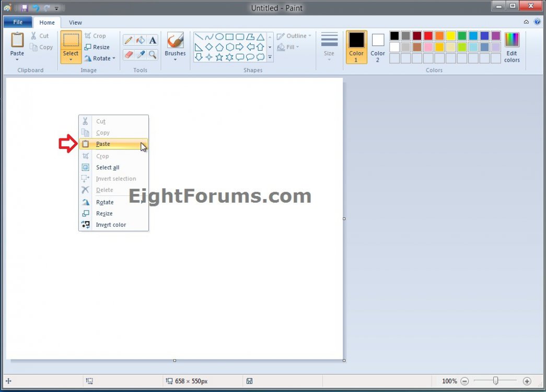This screenshot has height=392, width=546.
Task: Choose the Five-point star shape
Action: (219, 57)
